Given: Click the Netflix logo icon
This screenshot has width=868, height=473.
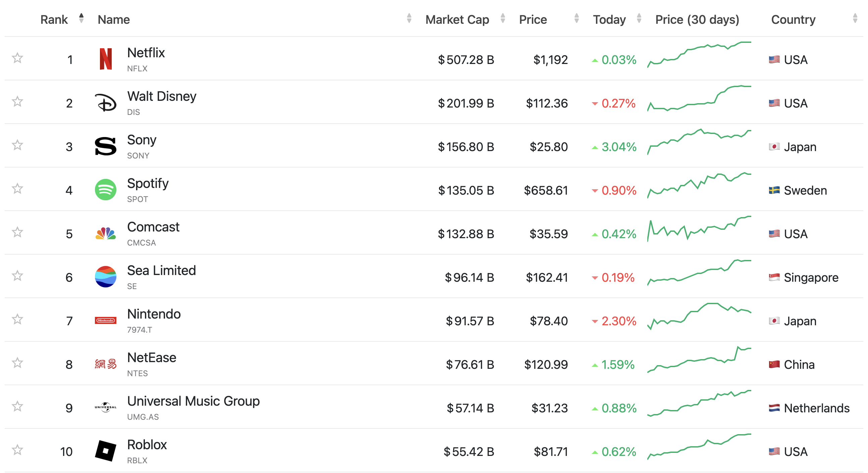Looking at the screenshot, I should [x=105, y=59].
